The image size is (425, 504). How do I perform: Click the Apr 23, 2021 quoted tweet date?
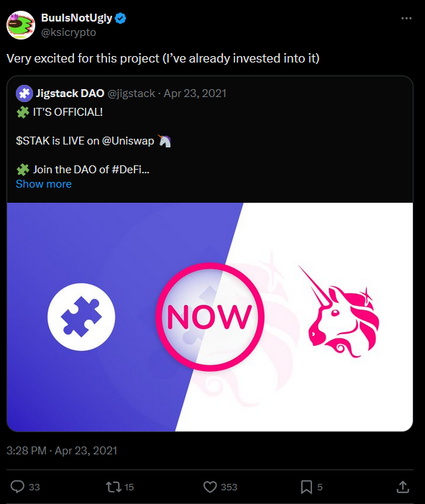tap(195, 93)
